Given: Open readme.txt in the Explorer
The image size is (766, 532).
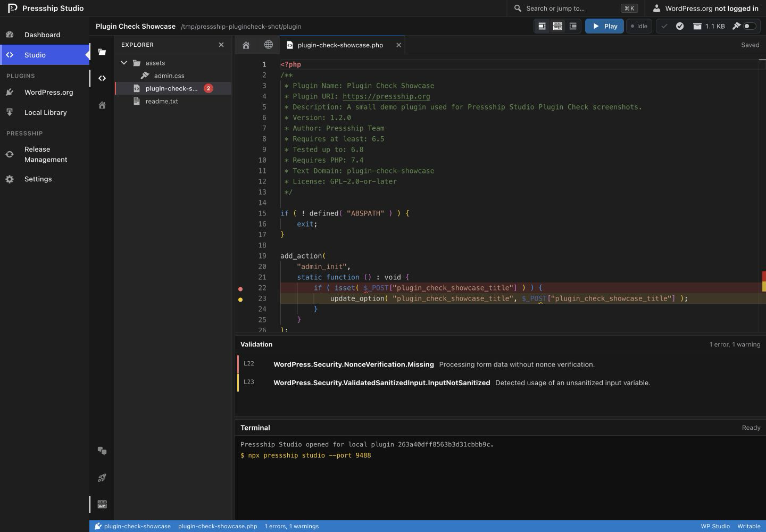Looking at the screenshot, I should (x=173, y=101).
